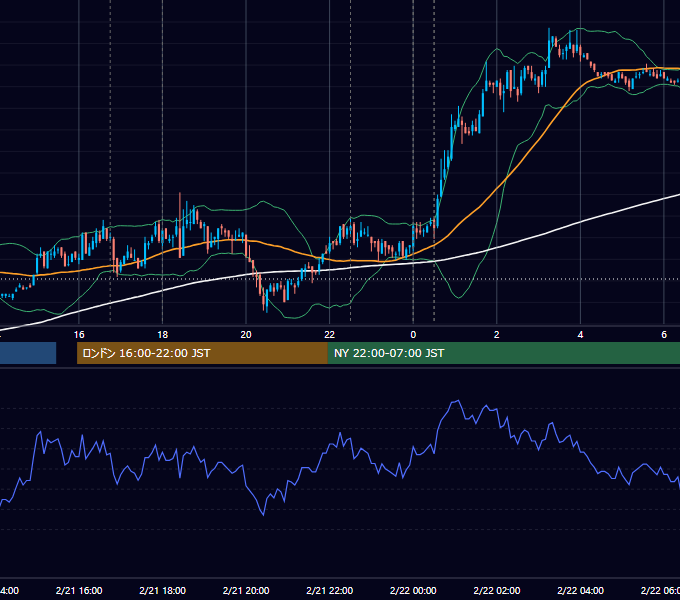Click the 0 hour label on upper axis
Viewport: 680px width, 600px height.
coord(413,335)
